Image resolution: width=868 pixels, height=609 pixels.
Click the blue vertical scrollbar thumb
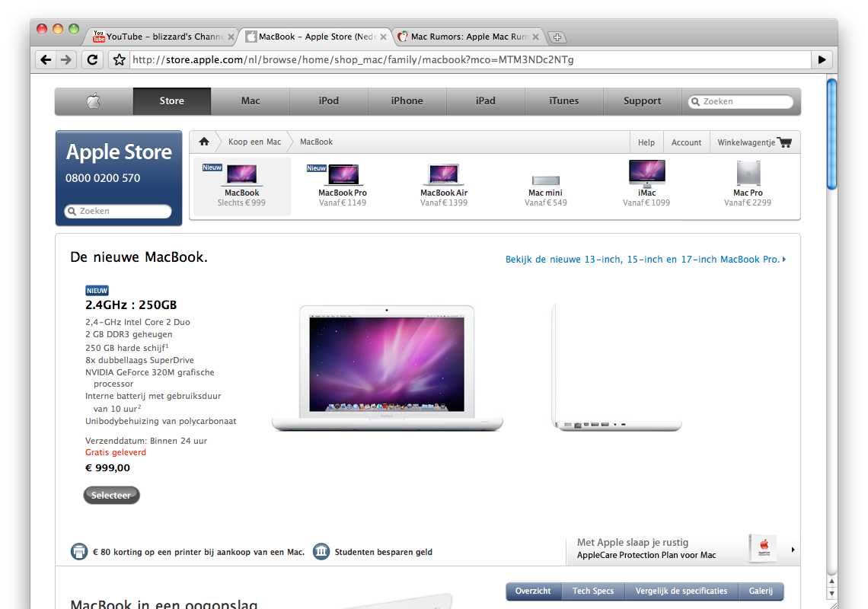point(831,135)
